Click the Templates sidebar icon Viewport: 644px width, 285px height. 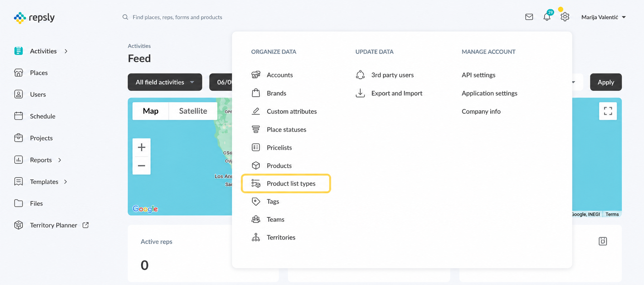[18, 181]
